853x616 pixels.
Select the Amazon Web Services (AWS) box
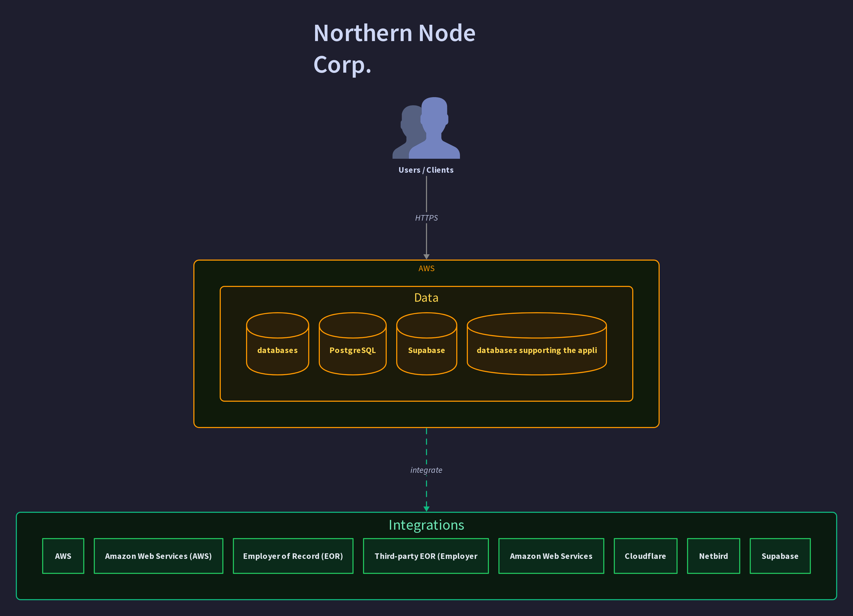pyautogui.click(x=158, y=556)
